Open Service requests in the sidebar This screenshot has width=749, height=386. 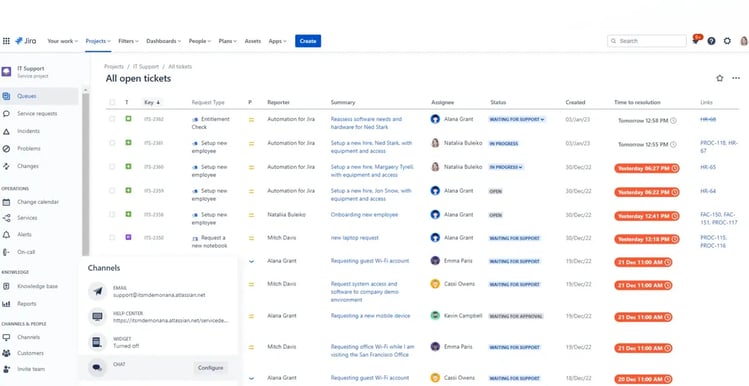click(37, 114)
